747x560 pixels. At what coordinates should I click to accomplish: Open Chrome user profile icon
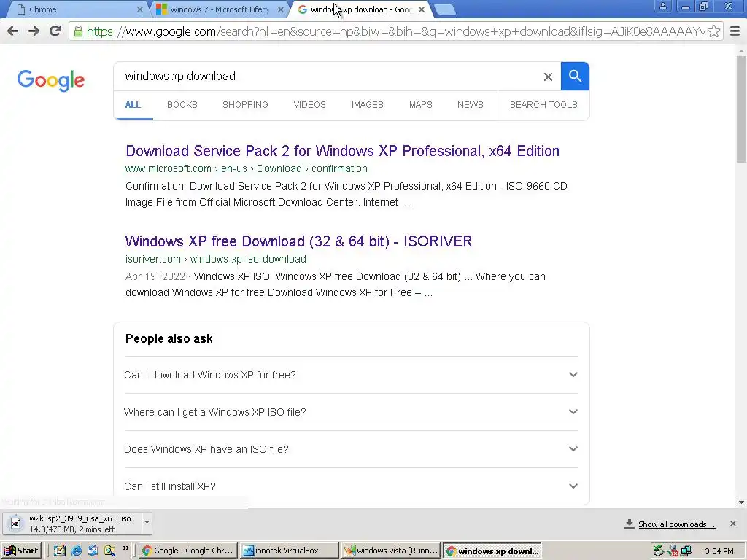(x=662, y=6)
